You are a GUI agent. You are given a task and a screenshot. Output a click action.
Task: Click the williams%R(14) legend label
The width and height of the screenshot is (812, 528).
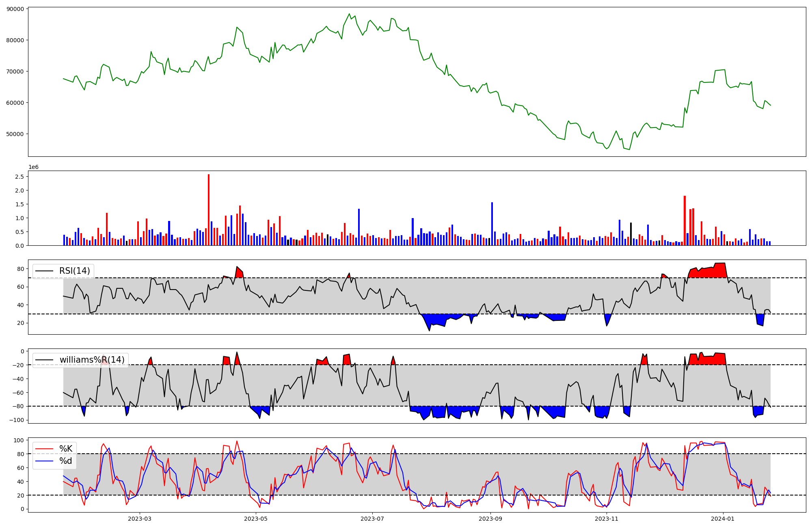92,360
